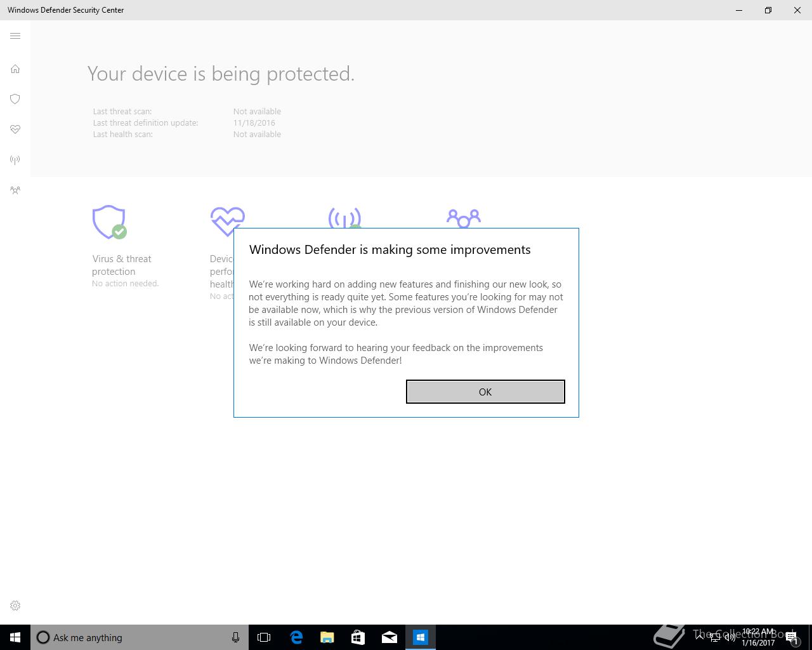
Task: Select the Firewall network tile icon
Action: (x=344, y=218)
